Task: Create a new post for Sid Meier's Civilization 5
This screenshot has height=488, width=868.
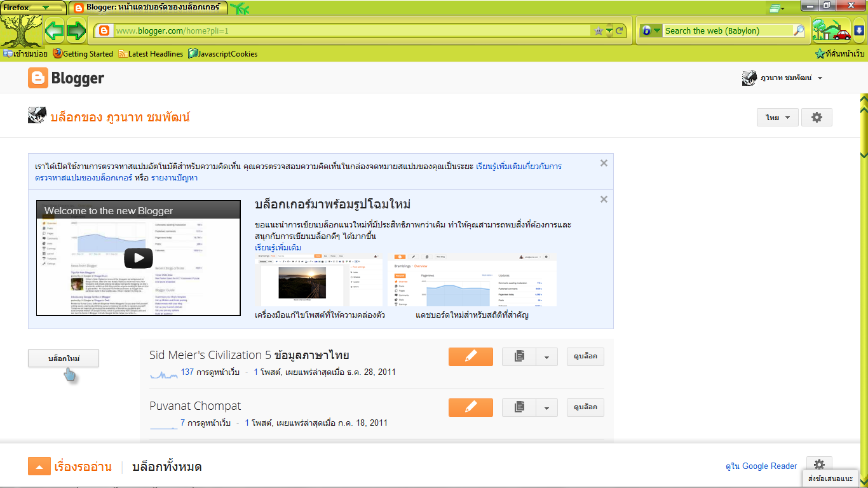Action: 470,356
